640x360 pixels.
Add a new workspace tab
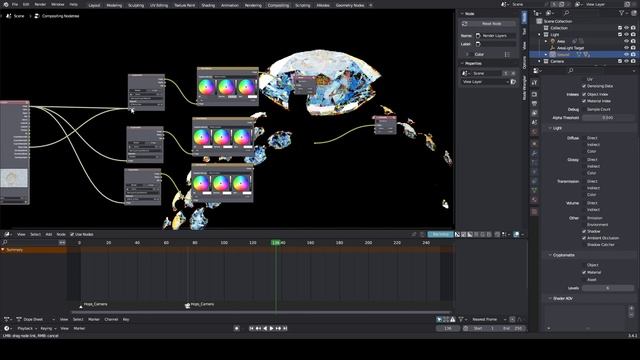coord(371,5)
